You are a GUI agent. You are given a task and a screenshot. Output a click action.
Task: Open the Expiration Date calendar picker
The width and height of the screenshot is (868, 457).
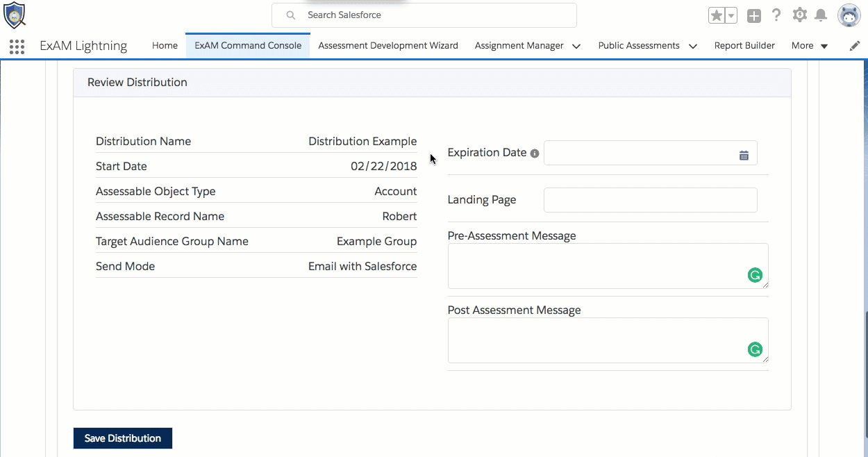744,156
